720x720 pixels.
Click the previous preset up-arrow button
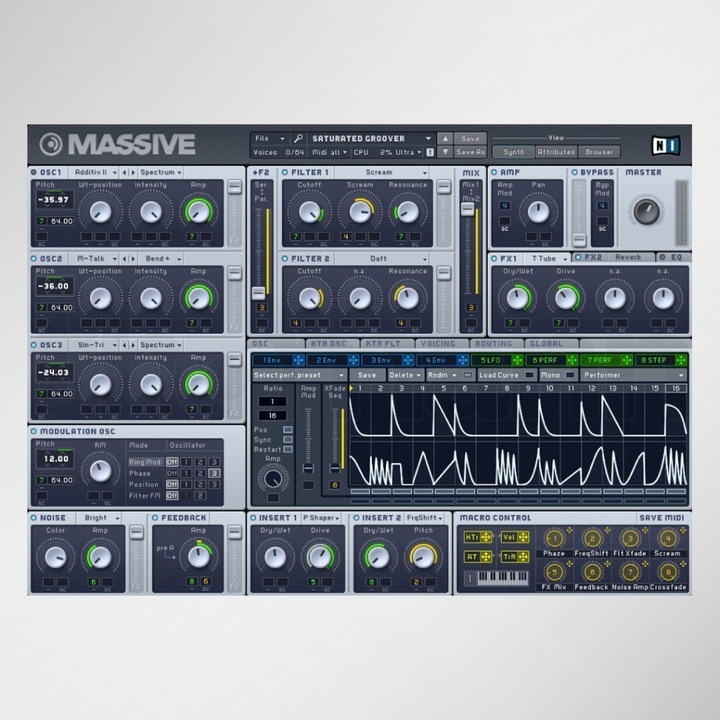click(444, 138)
